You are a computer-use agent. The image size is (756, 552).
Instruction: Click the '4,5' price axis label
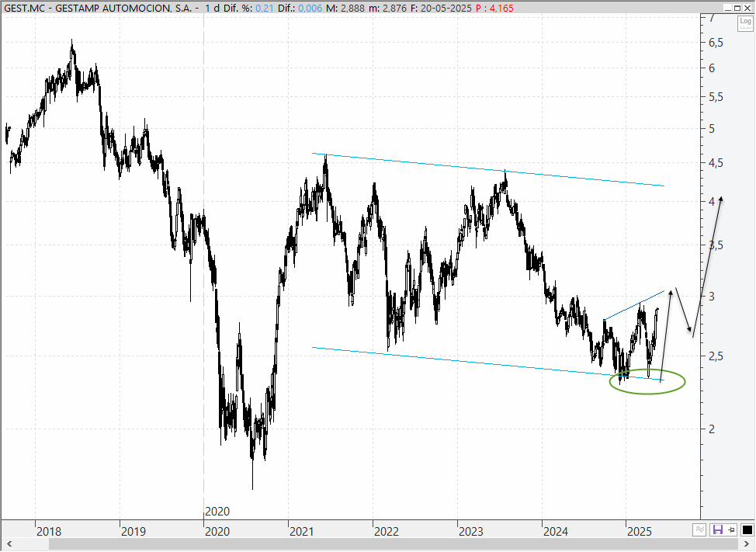(716, 163)
